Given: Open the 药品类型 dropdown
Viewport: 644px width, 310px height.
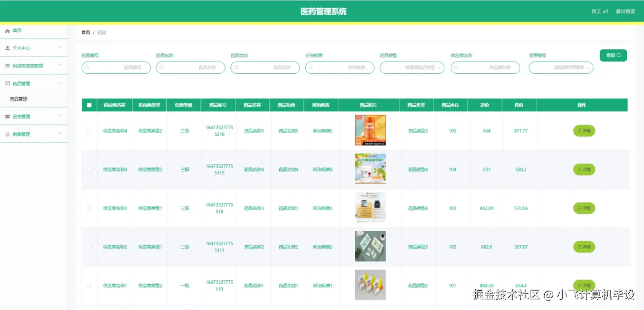Looking at the screenshot, I should tap(411, 67).
